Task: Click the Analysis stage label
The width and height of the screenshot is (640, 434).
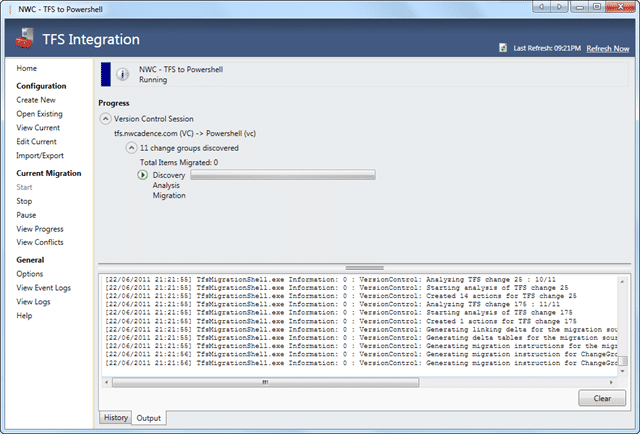Action: tap(166, 185)
